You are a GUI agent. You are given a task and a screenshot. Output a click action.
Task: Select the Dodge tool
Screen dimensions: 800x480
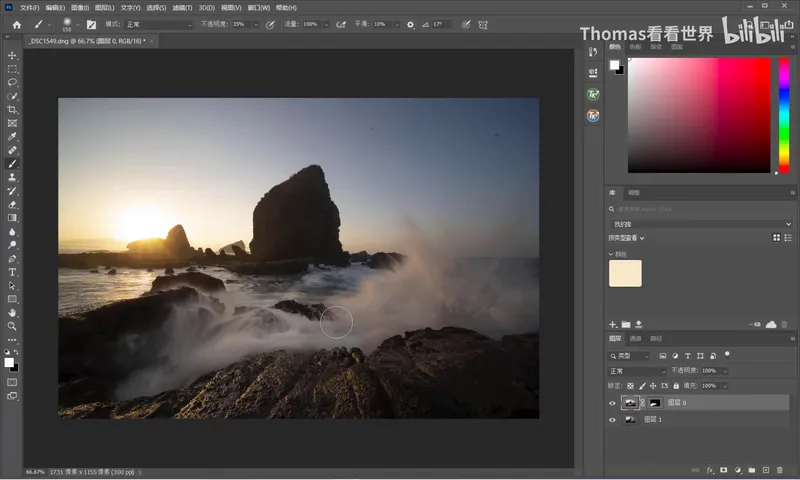coord(12,245)
